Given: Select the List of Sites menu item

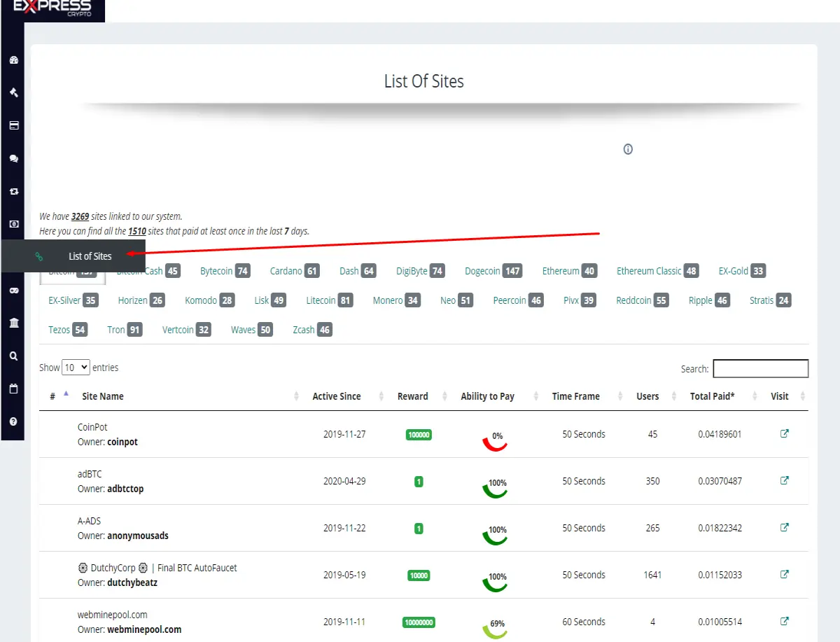Looking at the screenshot, I should [x=73, y=256].
